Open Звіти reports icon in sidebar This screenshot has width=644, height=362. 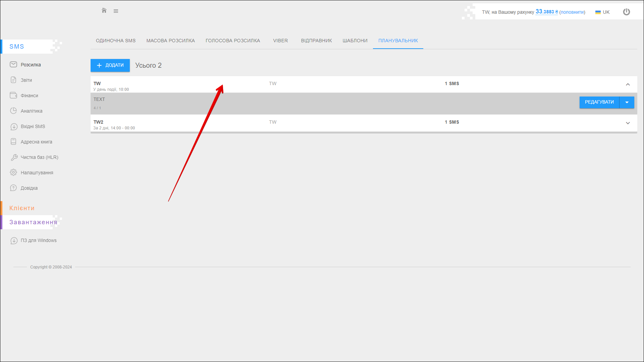pyautogui.click(x=13, y=80)
